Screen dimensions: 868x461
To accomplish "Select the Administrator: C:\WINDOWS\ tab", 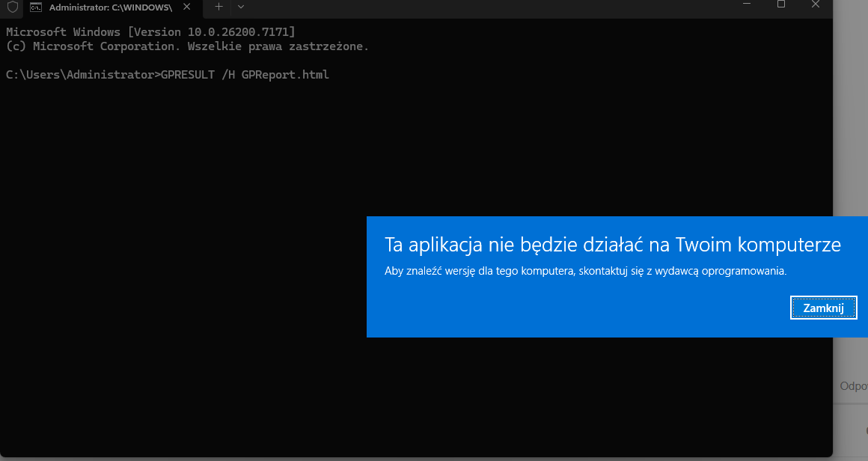I will [110, 7].
